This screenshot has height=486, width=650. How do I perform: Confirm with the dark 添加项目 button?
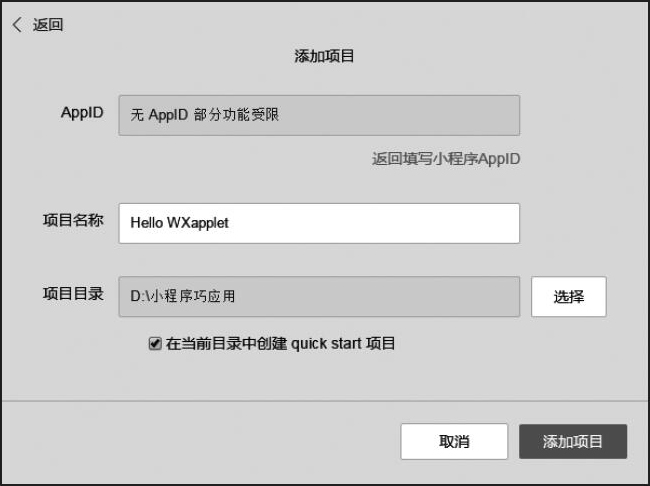[x=573, y=442]
